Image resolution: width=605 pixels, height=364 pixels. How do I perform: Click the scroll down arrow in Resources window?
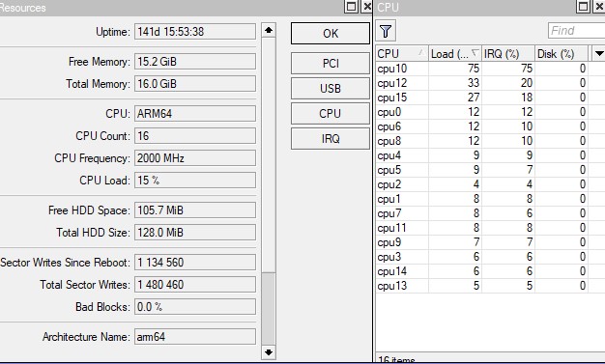pos(269,352)
